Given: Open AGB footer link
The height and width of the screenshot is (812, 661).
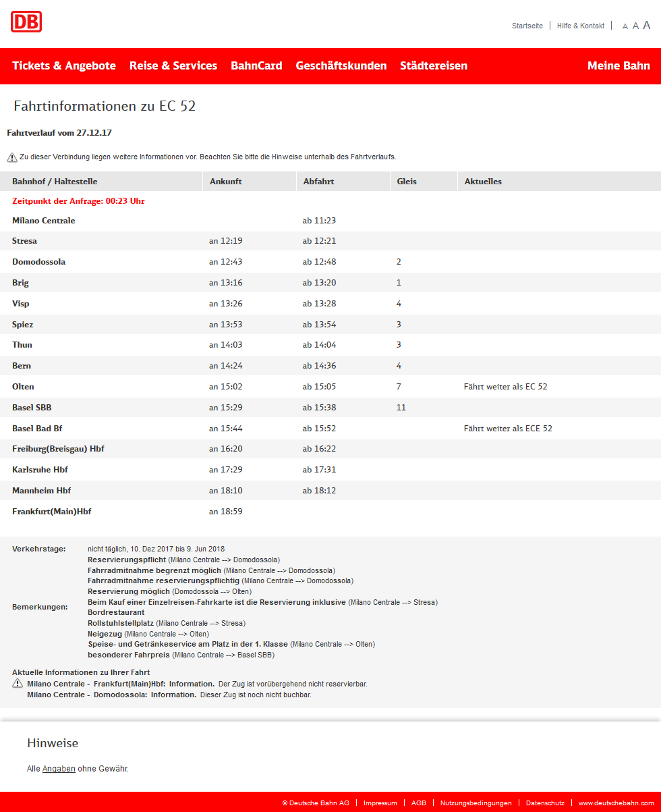Looking at the screenshot, I should [x=419, y=803].
